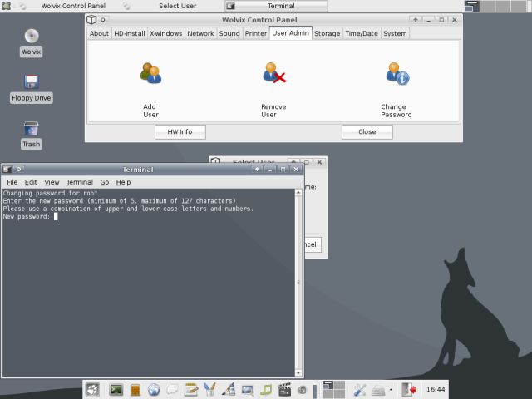Click the terminal scrollbar up arrow

pos(298,192)
